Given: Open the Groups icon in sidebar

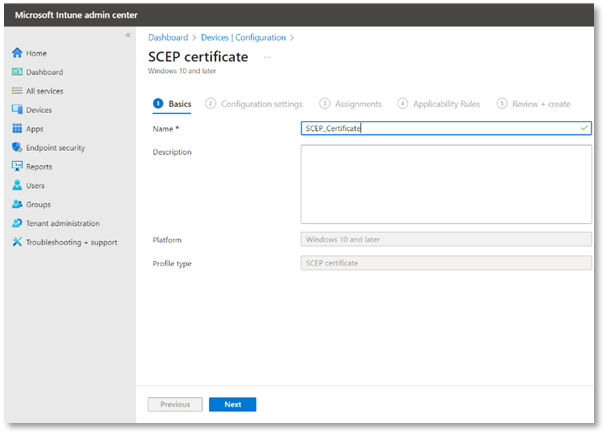Looking at the screenshot, I should coord(17,205).
